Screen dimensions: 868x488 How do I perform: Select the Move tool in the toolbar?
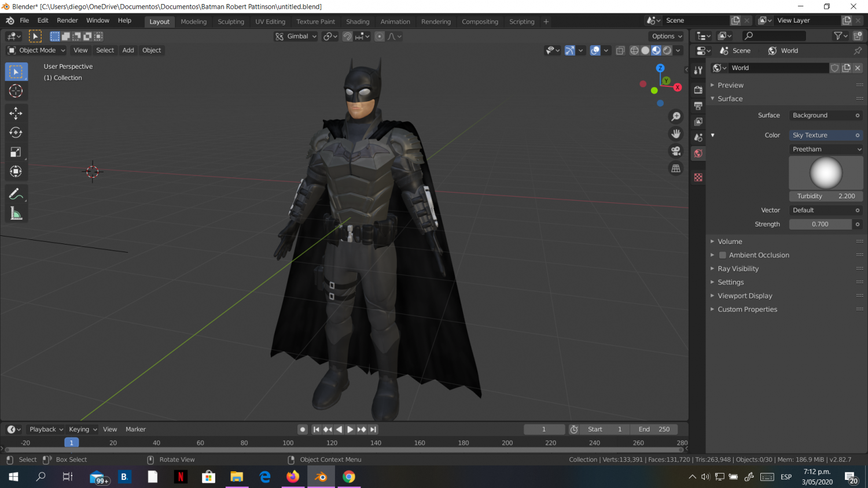[x=16, y=114]
